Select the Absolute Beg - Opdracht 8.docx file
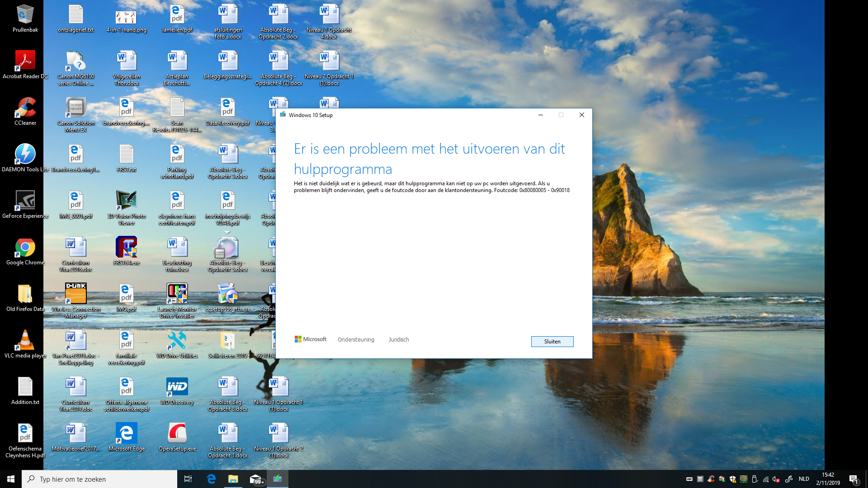The image size is (868, 488). (x=228, y=394)
